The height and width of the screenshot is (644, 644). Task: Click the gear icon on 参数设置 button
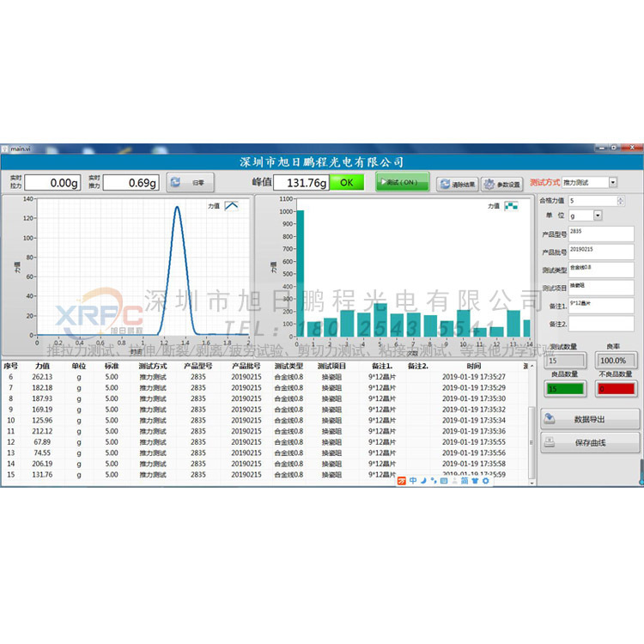[x=489, y=185]
